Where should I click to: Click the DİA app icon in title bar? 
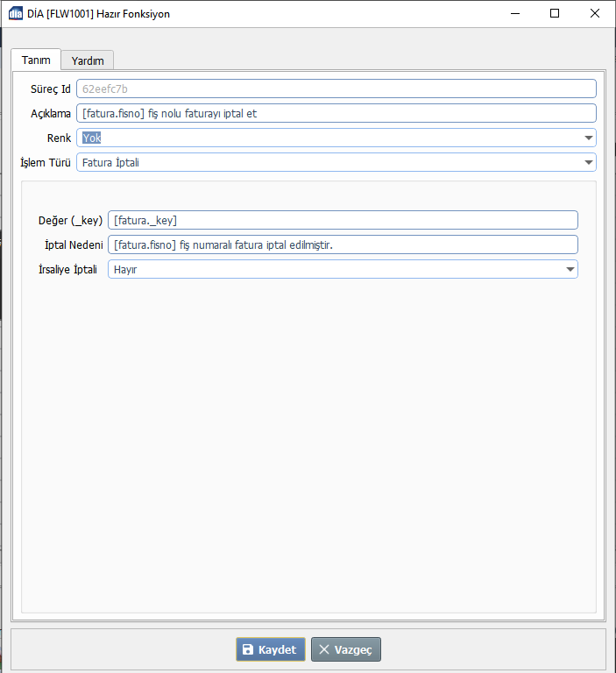point(15,14)
